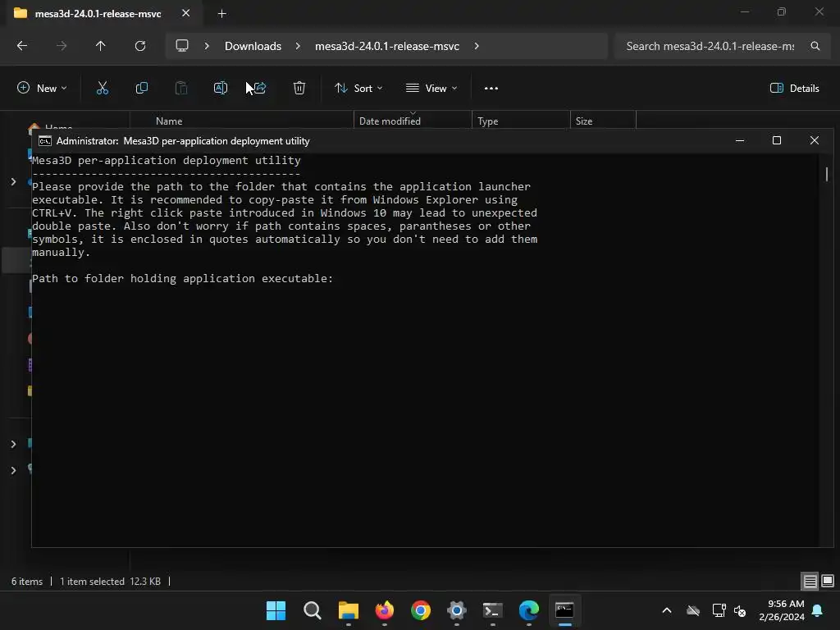
Task: Click the This PC monitor icon in address bar
Action: [182, 46]
